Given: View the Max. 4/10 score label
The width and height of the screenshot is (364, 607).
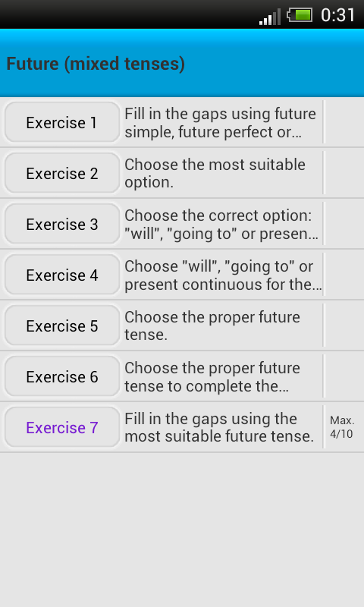Looking at the screenshot, I should pos(342,427).
